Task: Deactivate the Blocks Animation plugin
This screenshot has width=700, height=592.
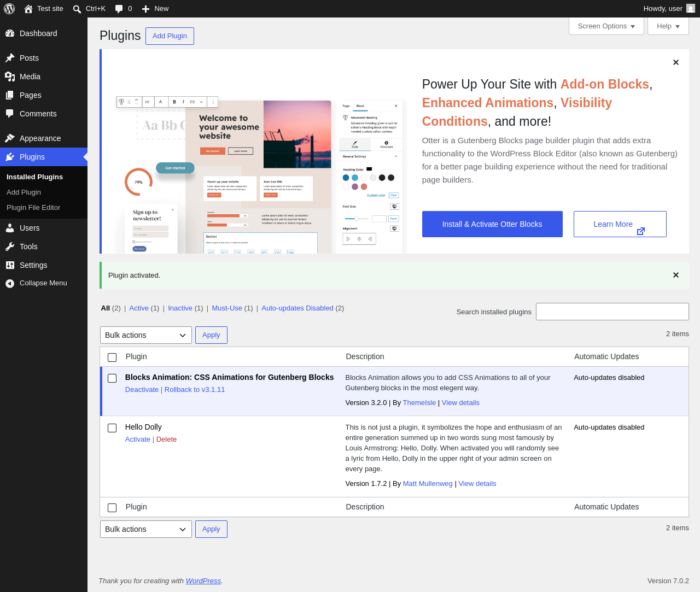Action: point(142,390)
